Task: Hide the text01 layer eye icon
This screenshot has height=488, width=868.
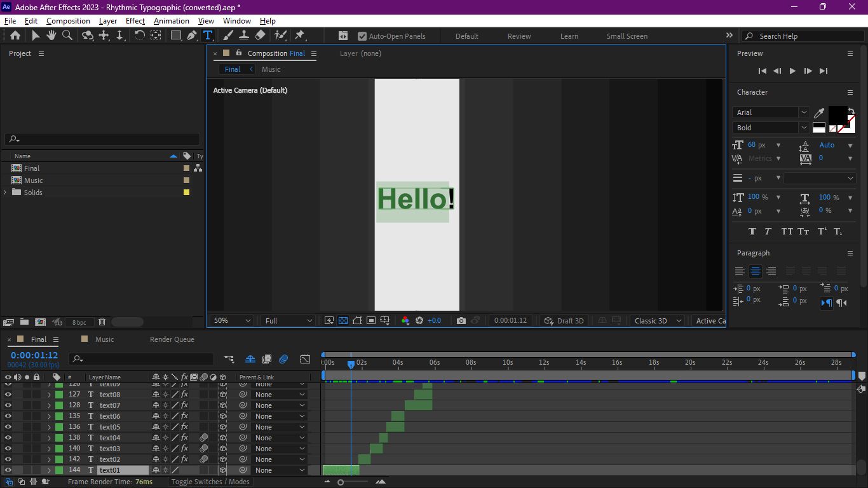Action: pyautogui.click(x=8, y=470)
